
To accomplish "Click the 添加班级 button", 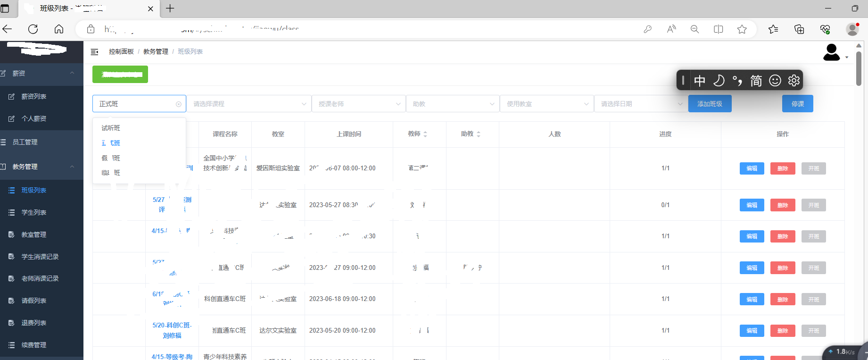I will (x=710, y=104).
